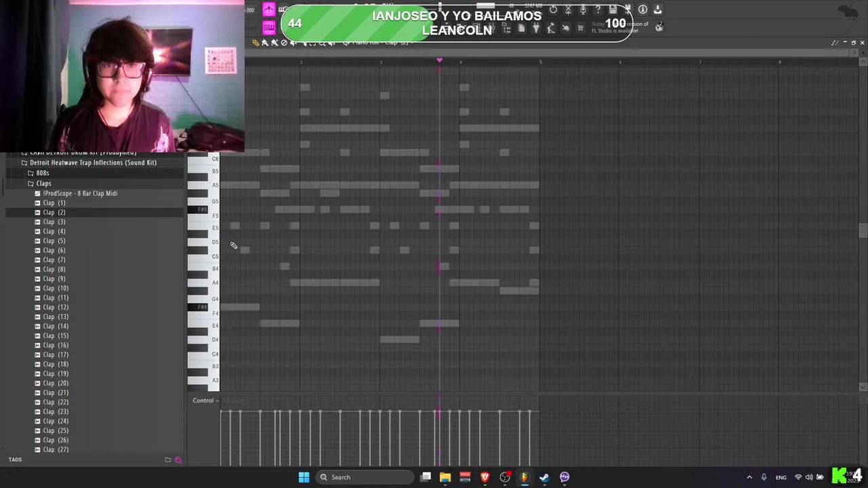
Task: Click the vertical scrollbar down arrow
Action: click(x=863, y=387)
